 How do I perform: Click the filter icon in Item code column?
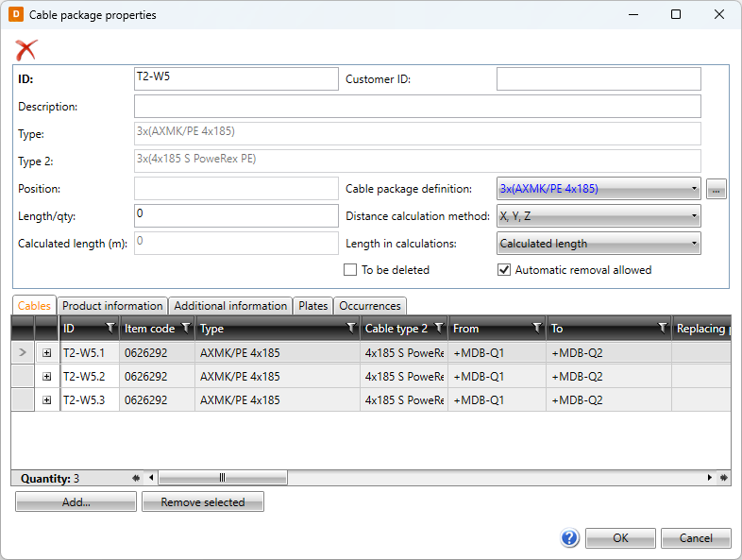tap(186, 328)
